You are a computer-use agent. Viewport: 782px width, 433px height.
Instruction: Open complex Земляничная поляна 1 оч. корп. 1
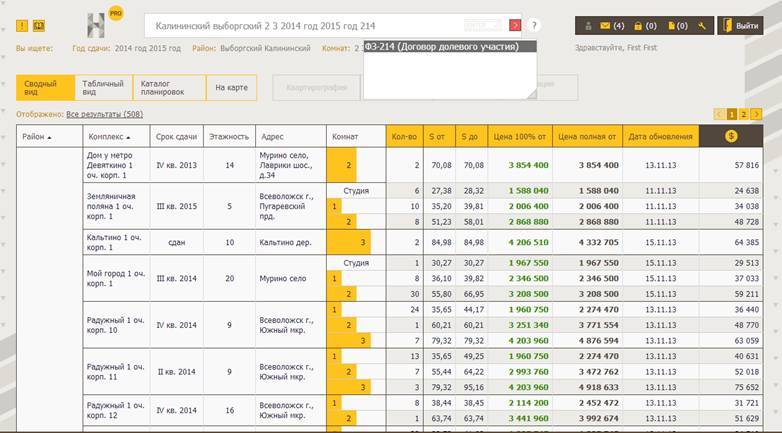111,206
